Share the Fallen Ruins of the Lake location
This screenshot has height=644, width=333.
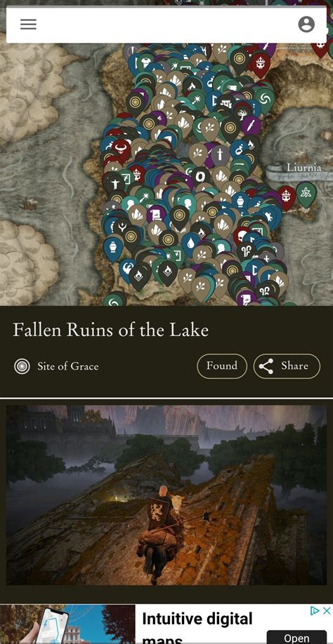point(287,365)
